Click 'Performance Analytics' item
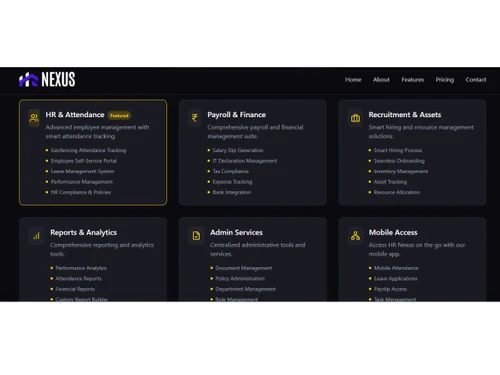Viewport: 500px width, 375px height. 81,268
